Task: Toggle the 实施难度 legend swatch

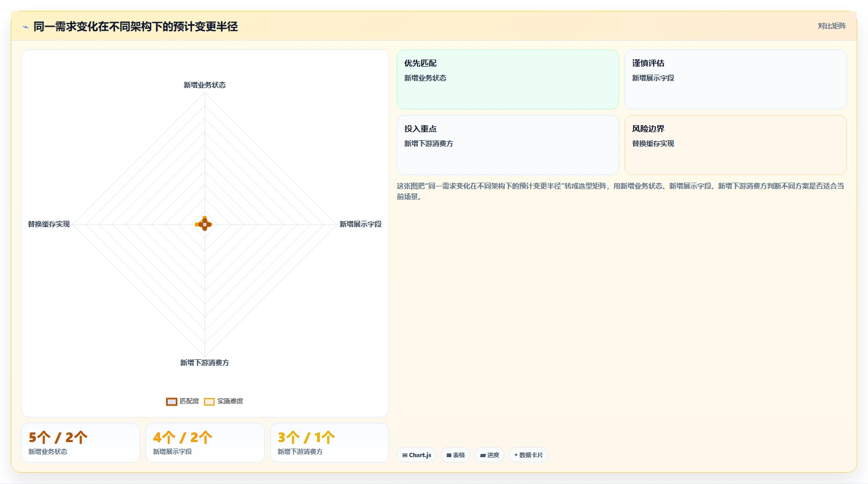Action: tap(209, 401)
